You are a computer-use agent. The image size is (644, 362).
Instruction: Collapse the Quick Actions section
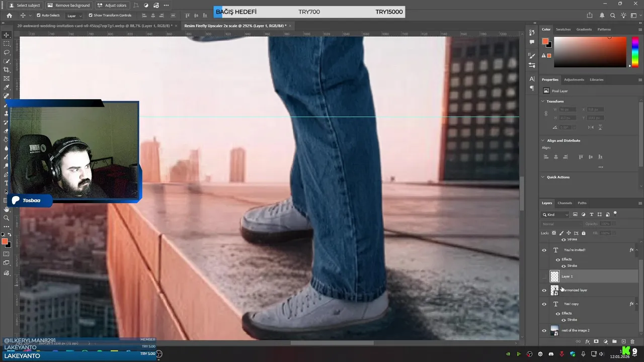tap(543, 177)
